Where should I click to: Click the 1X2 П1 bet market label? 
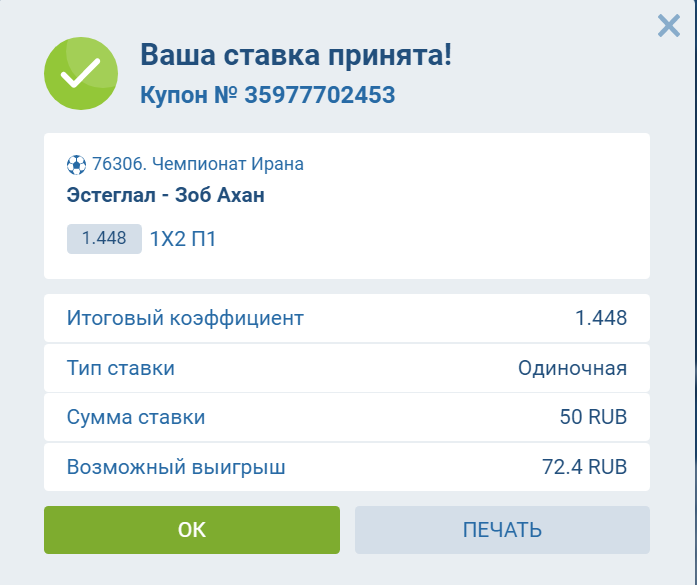pos(184,238)
